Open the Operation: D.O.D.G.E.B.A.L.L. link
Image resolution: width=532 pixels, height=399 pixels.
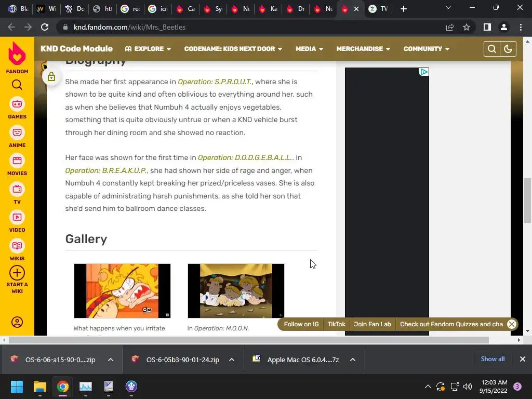pyautogui.click(x=246, y=158)
